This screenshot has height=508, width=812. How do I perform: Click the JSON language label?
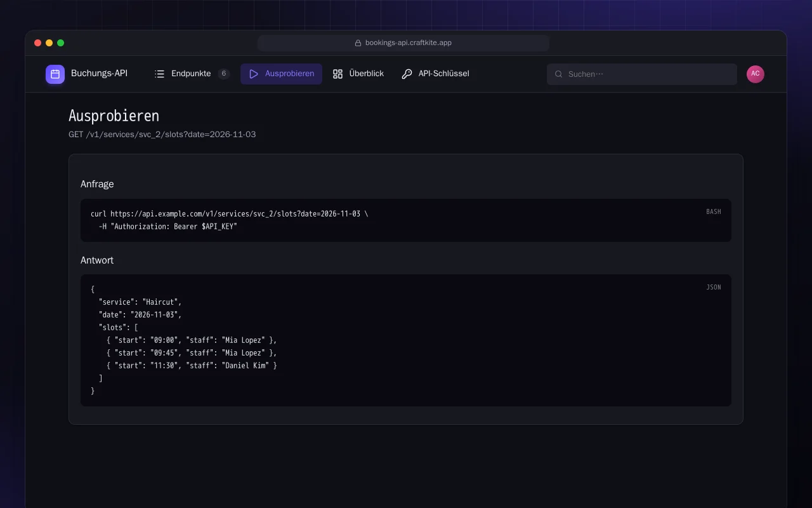pos(714,287)
